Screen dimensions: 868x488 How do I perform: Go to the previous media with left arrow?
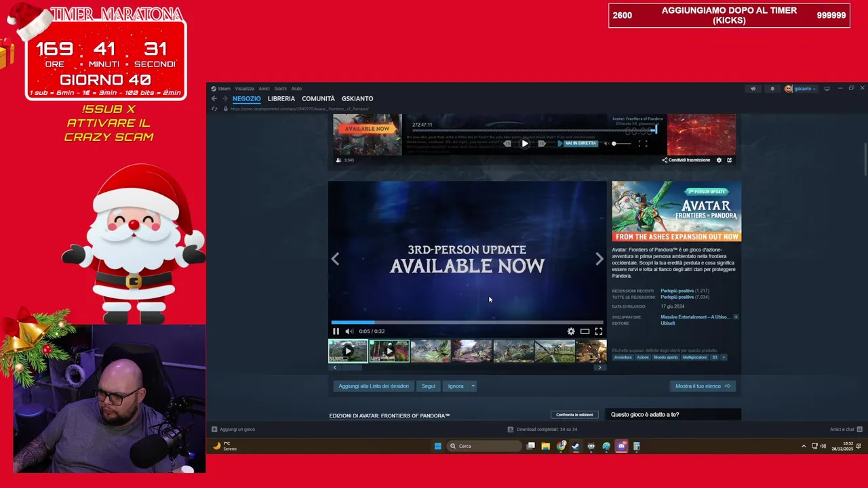(x=335, y=259)
